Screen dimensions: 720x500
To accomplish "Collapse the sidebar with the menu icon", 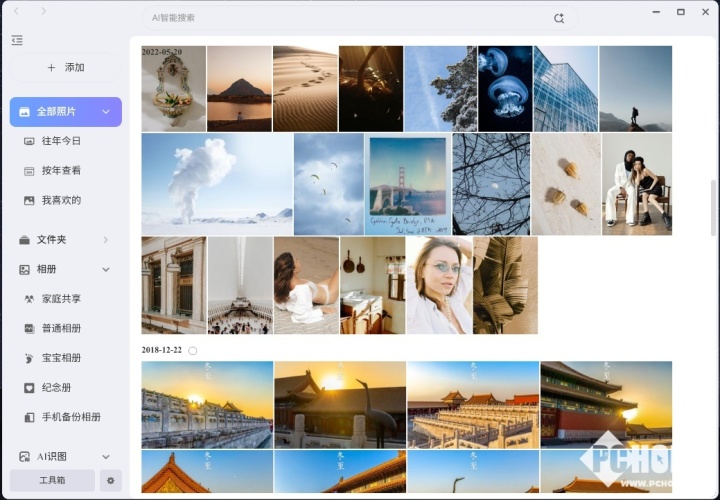I will click(x=17, y=40).
